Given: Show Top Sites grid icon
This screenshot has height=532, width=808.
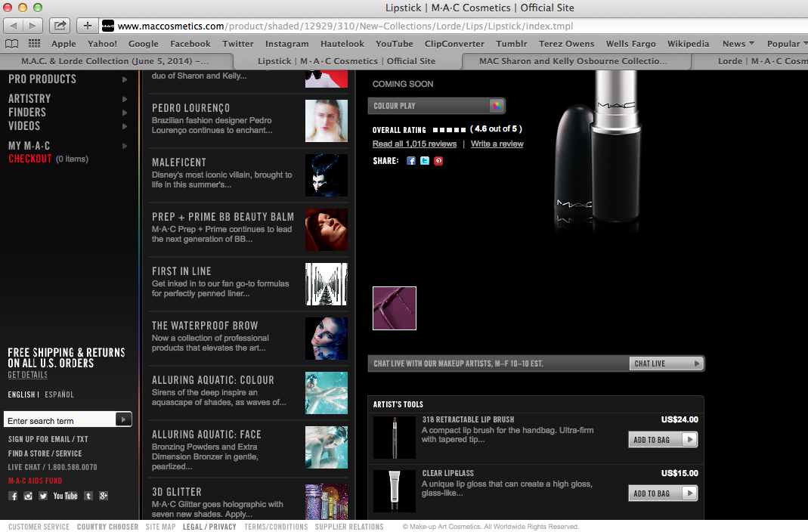Looking at the screenshot, I should 34,44.
